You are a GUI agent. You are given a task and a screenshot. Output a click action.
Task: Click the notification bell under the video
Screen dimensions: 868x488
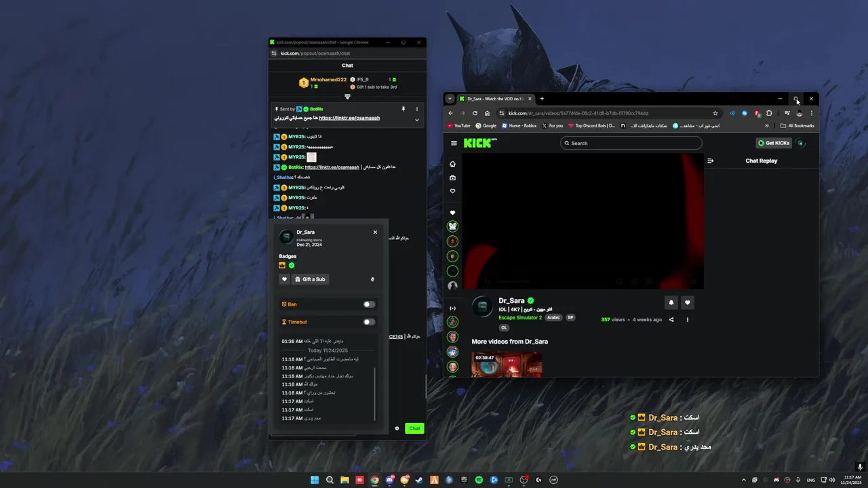click(671, 303)
